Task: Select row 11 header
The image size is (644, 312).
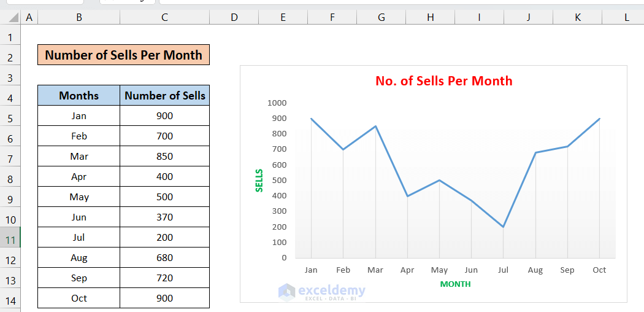Action: 10,240
